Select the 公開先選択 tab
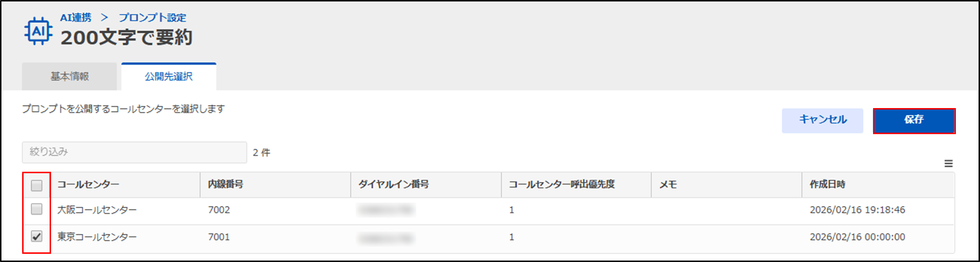The width and height of the screenshot is (980, 262). click(x=169, y=76)
